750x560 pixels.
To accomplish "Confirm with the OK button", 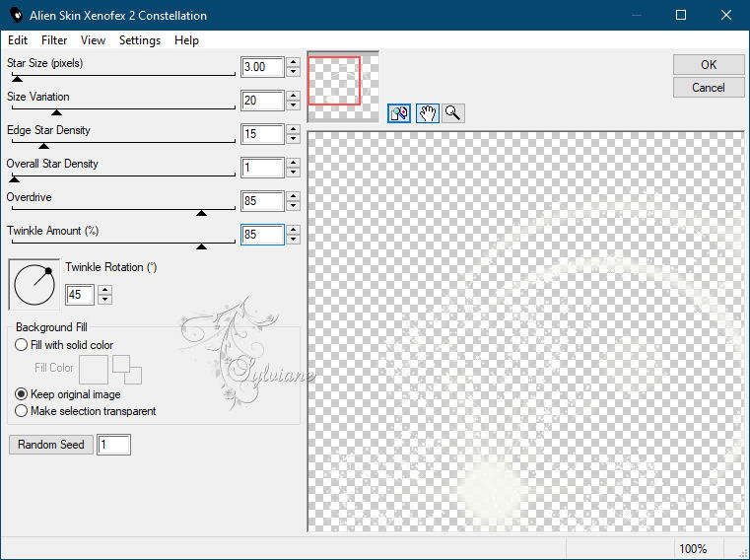I will (709, 65).
